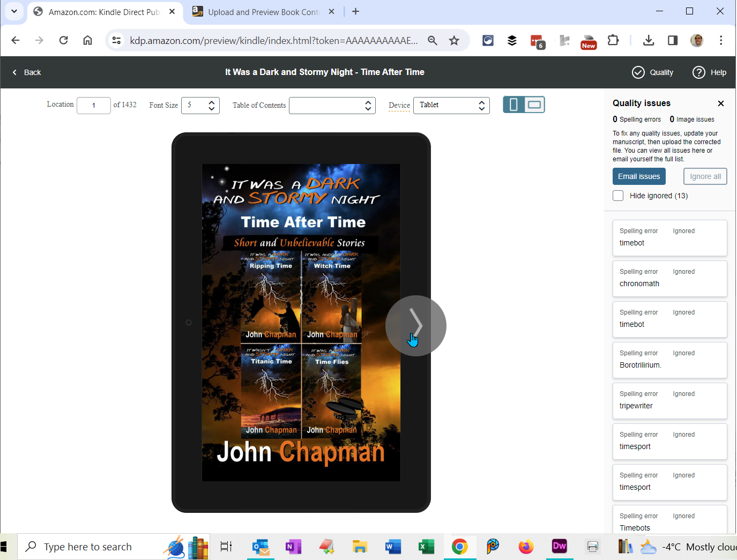Open the browser bookmark star
737x560 pixels.
(x=454, y=40)
